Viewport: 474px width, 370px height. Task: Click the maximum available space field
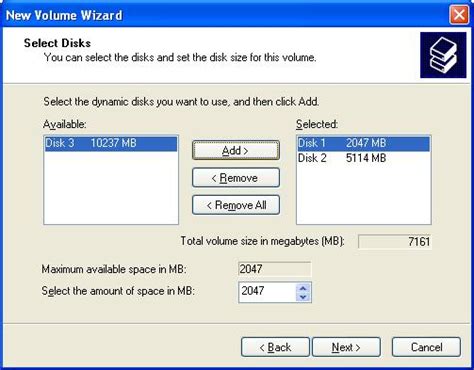pos(275,269)
